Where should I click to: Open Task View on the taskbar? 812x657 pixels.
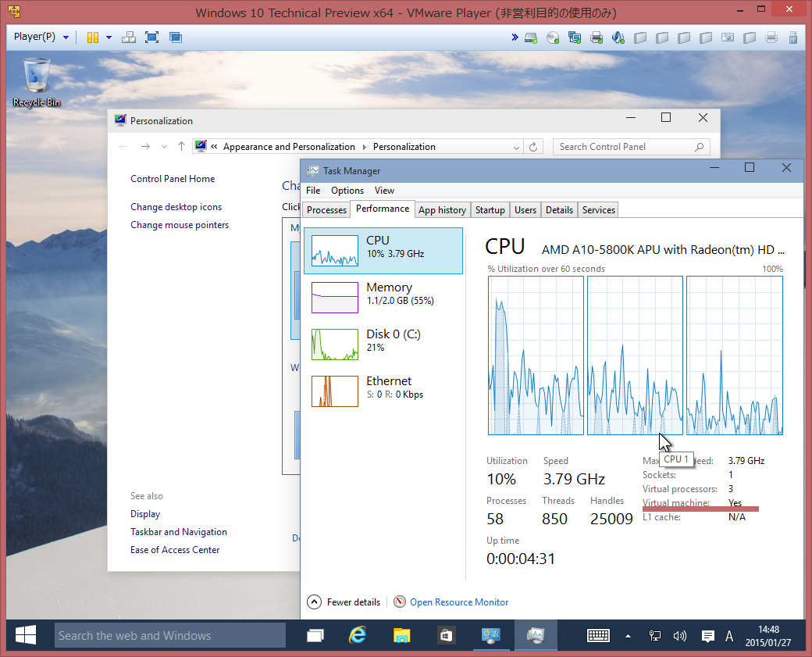tap(315, 635)
